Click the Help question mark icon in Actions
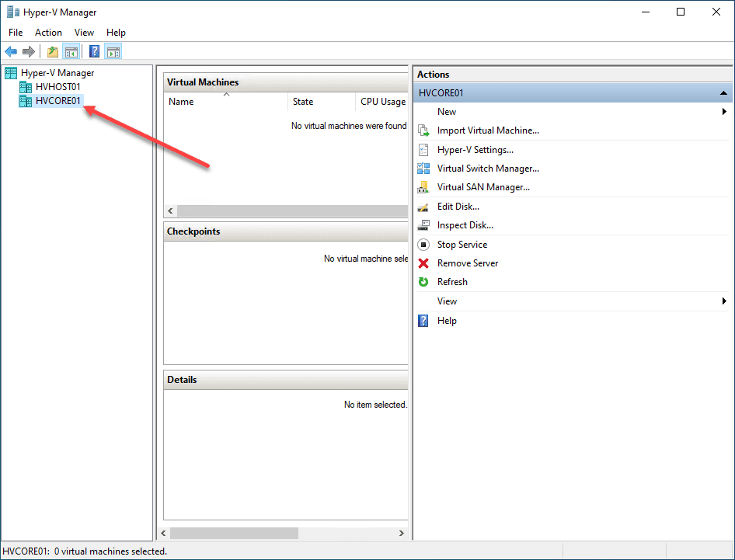The width and height of the screenshot is (735, 560). click(423, 321)
